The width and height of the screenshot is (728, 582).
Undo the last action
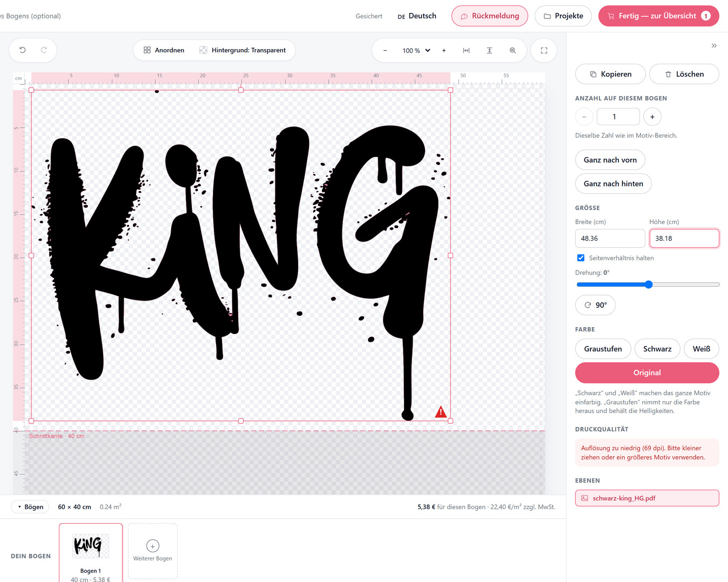pos(23,50)
